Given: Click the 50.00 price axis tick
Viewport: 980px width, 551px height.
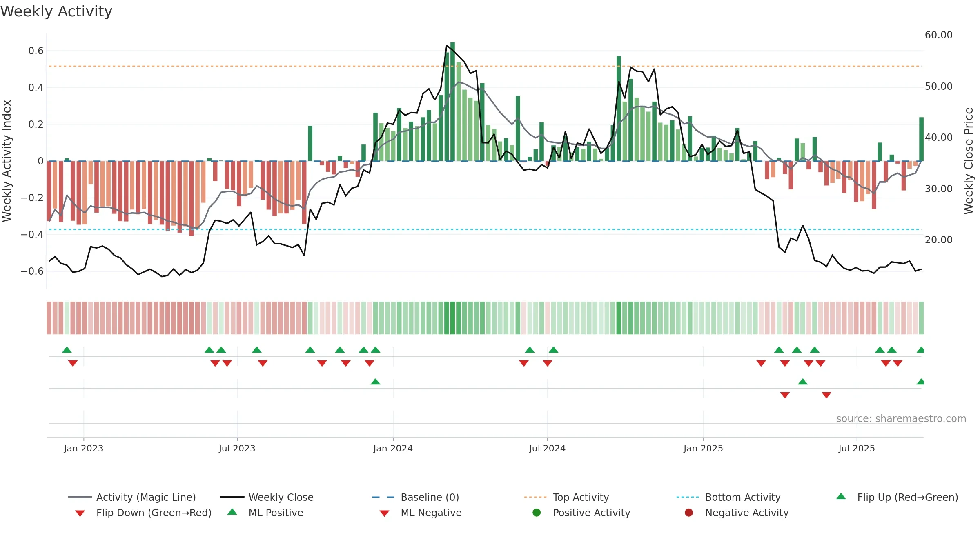Looking at the screenshot, I should [x=939, y=87].
